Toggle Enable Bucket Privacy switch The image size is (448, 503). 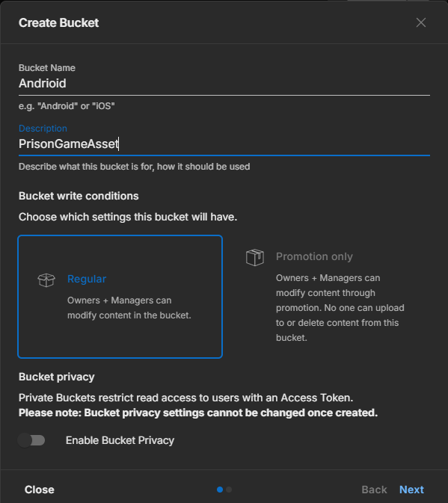coord(31,440)
